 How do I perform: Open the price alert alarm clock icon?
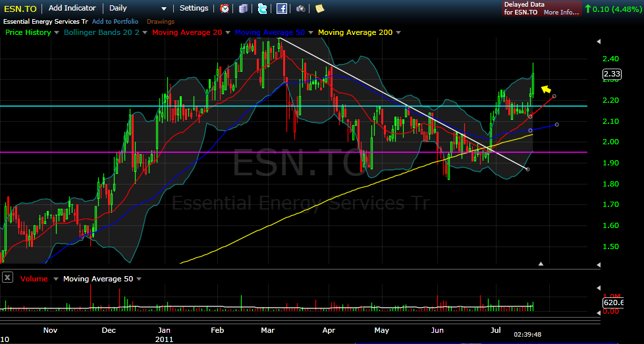pyautogui.click(x=225, y=8)
